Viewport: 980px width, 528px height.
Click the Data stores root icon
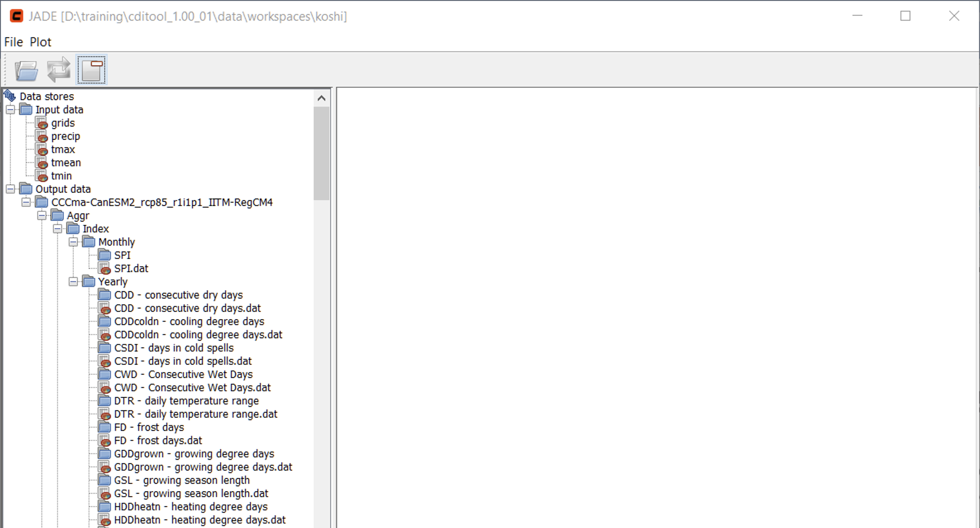10,96
